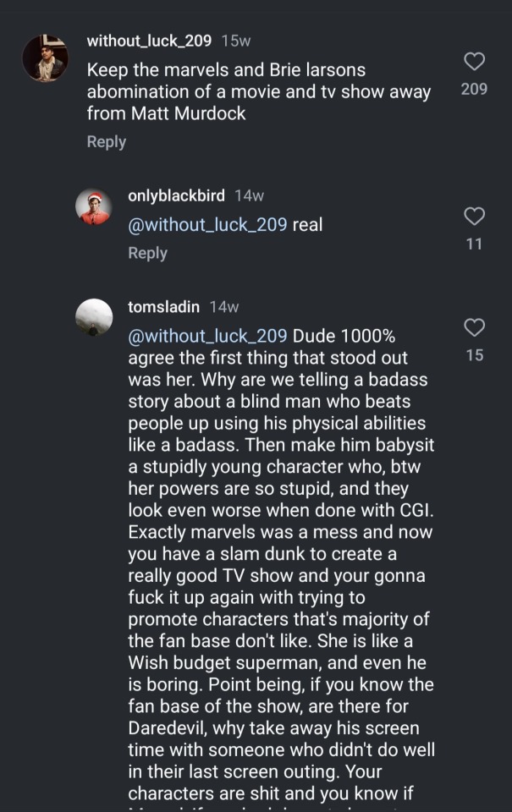View the 11 likes on onlyblackbird's reply
512x812 pixels.
tap(474, 244)
